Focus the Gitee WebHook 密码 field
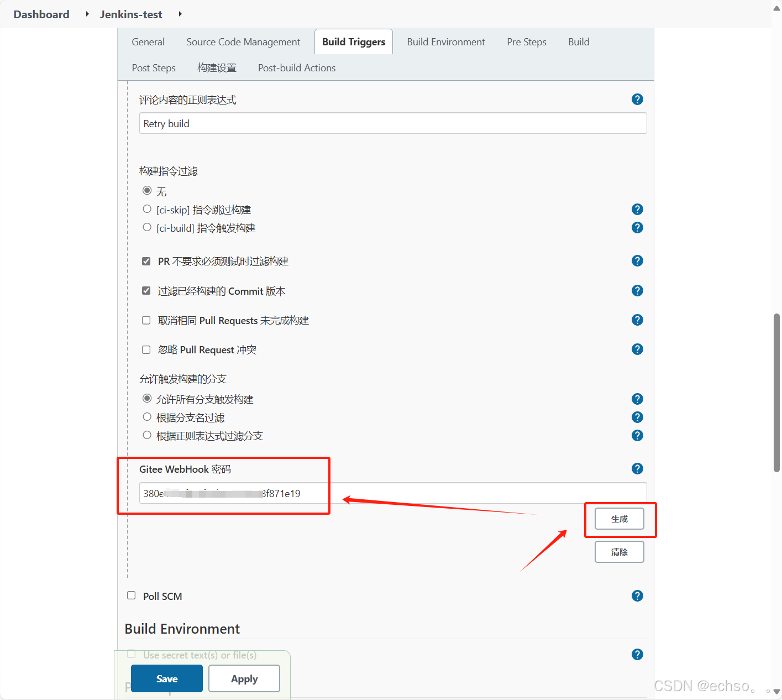The image size is (782, 700). point(393,493)
